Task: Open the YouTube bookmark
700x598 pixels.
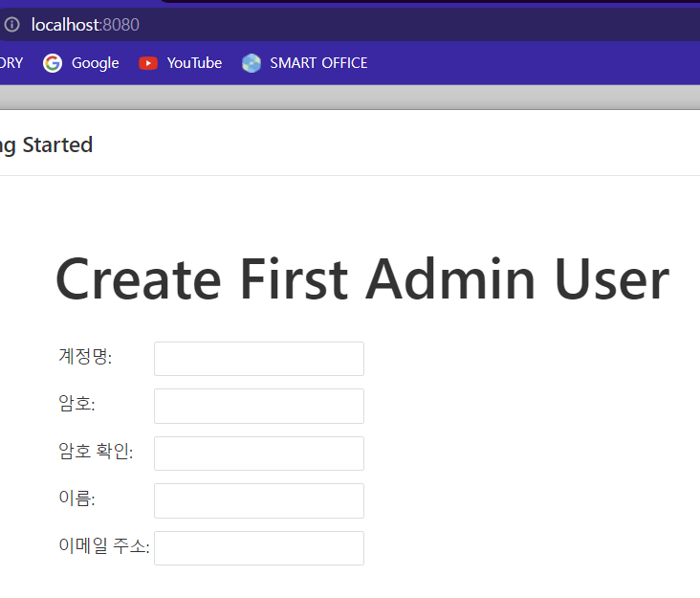Action: pos(181,63)
